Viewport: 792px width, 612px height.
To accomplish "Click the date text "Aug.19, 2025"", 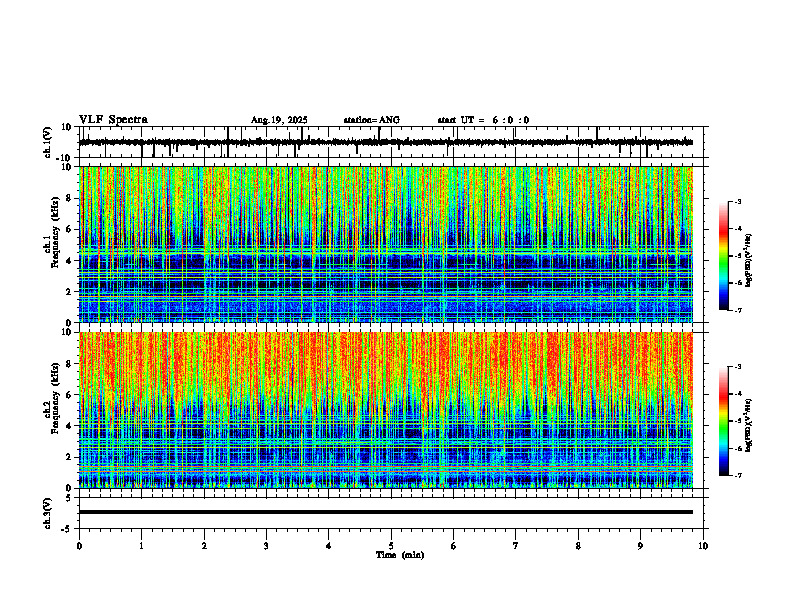I will point(279,120).
